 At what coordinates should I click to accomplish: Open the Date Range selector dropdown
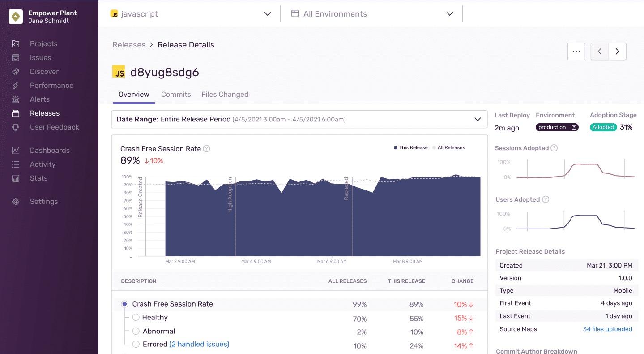pos(299,120)
